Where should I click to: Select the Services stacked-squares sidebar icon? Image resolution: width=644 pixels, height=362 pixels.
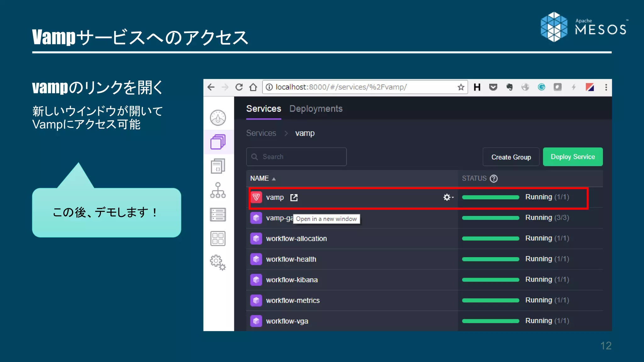coord(218,142)
